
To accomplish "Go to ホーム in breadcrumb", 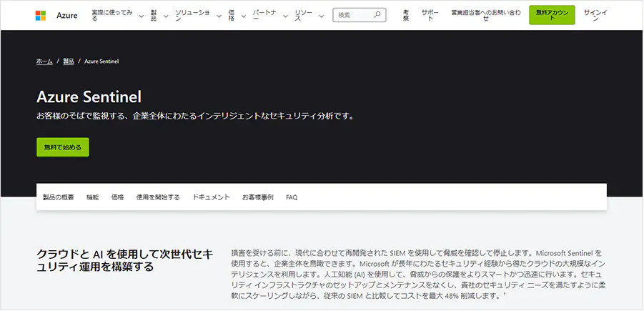I will (x=44, y=61).
